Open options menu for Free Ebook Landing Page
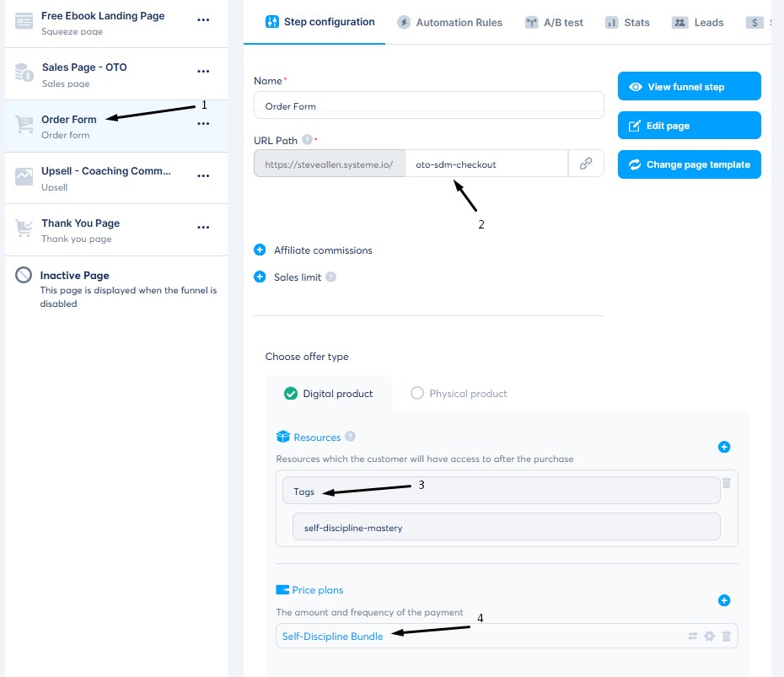This screenshot has height=677, width=784. click(x=203, y=19)
